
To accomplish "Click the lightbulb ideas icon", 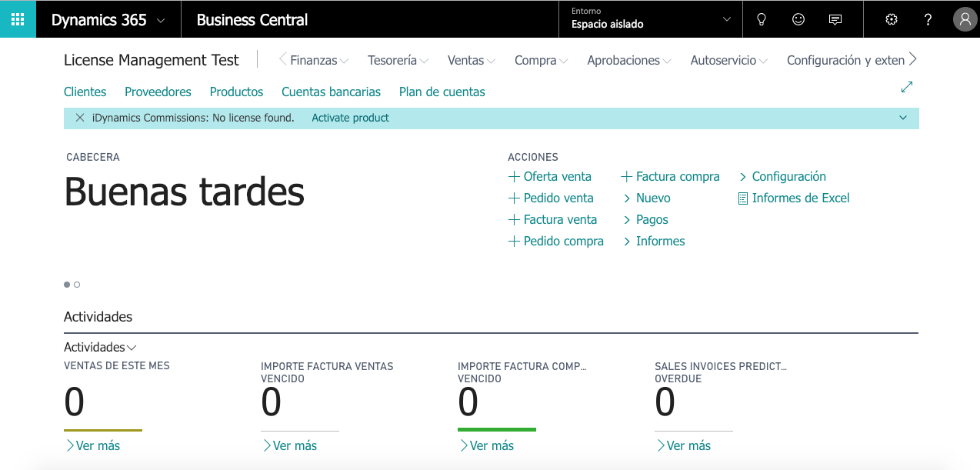I will point(762,20).
